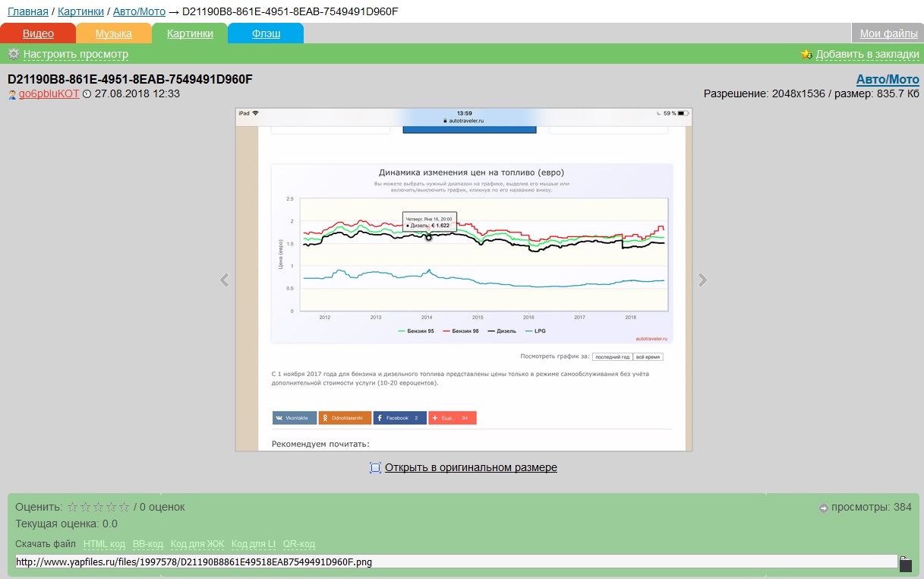Click the copy link icon beside URL field
The image size is (924, 579).
tap(906, 563)
